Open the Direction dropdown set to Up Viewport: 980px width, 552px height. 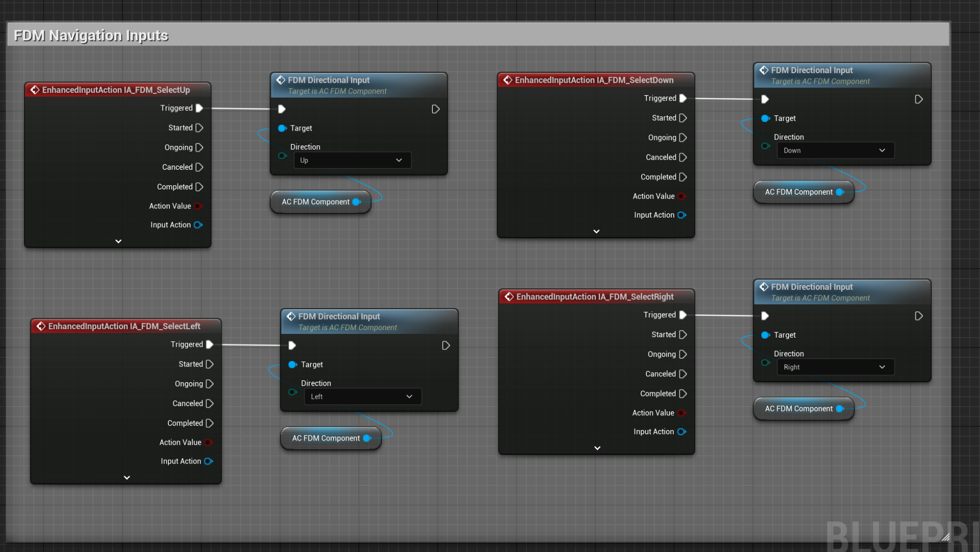point(352,161)
